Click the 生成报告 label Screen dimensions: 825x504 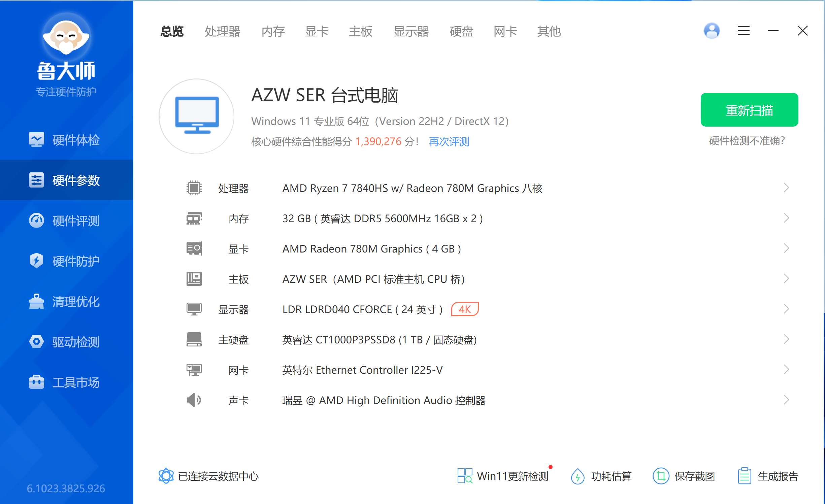pos(778,476)
